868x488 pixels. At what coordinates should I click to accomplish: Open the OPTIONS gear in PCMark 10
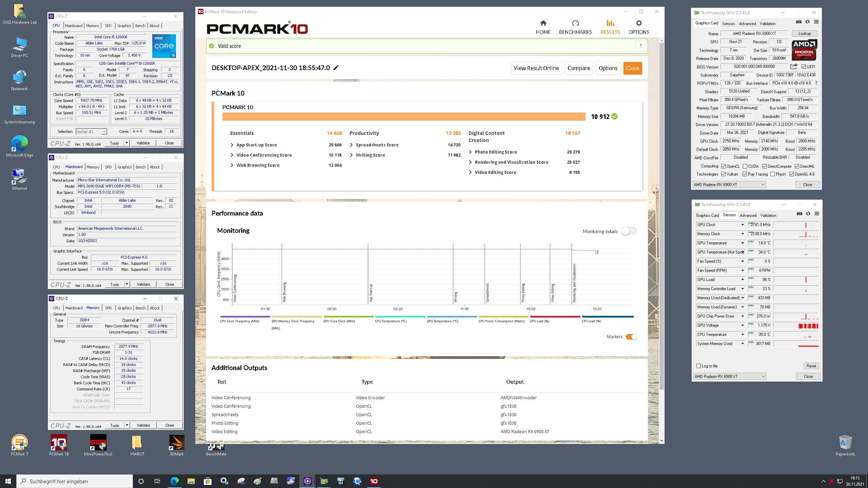point(638,27)
